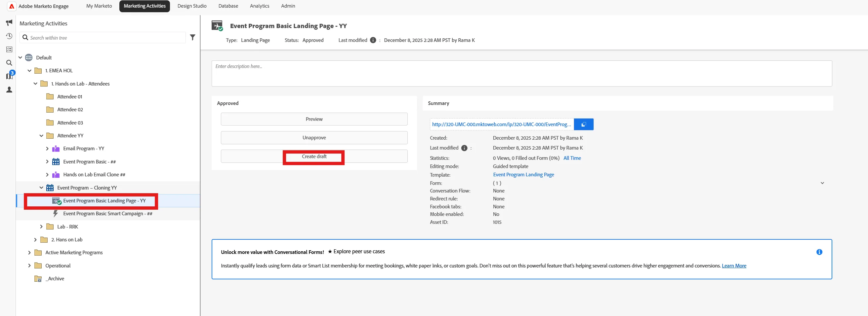
Task: Click the Search within tree field
Action: [x=103, y=38]
